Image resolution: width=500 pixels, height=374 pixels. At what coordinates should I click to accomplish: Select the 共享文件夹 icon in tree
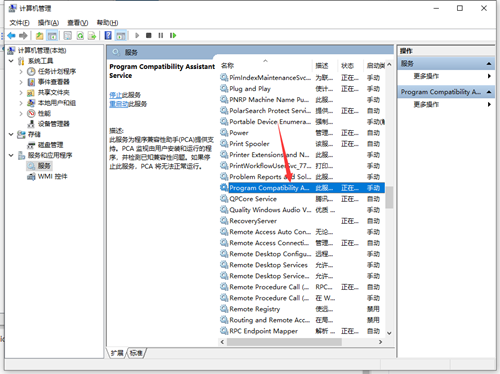(31, 92)
